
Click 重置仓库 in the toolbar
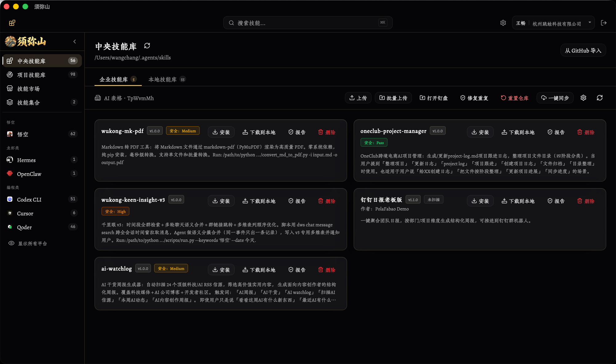(x=515, y=98)
